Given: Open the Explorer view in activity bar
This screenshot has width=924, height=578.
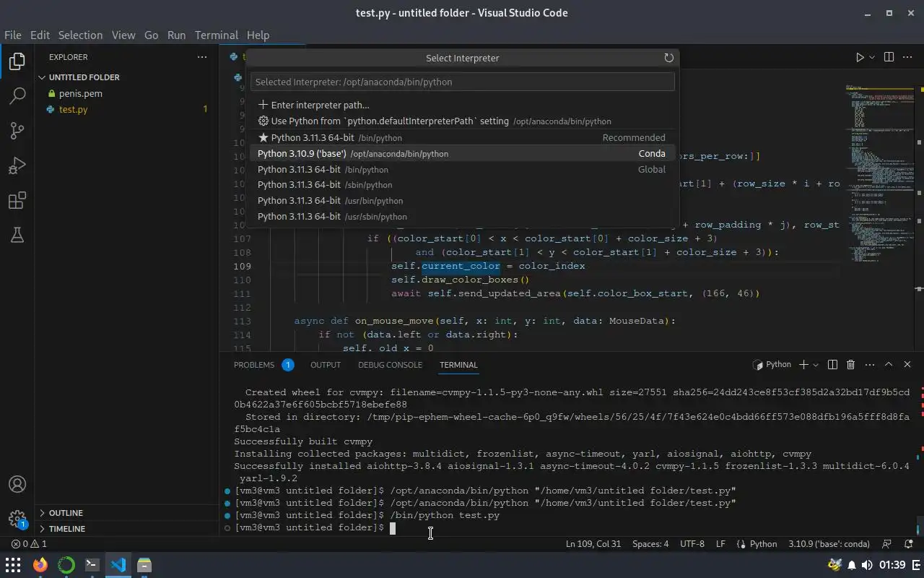Looking at the screenshot, I should (17, 61).
